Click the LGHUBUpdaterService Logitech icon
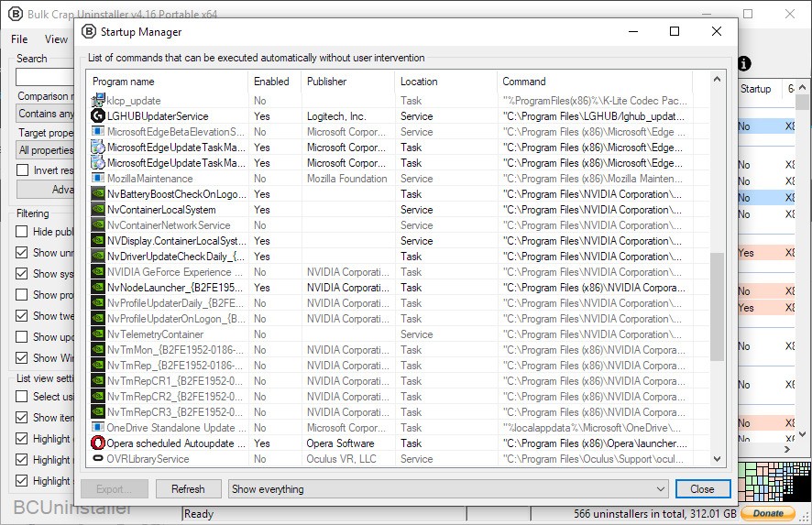Viewport: 812px width, 525px height. [98, 116]
